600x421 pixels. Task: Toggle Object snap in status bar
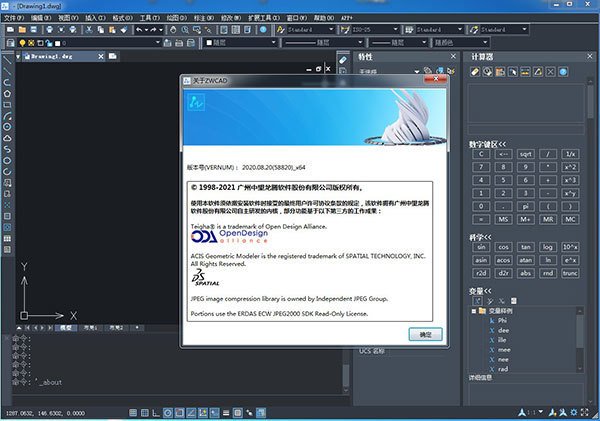coord(179,413)
